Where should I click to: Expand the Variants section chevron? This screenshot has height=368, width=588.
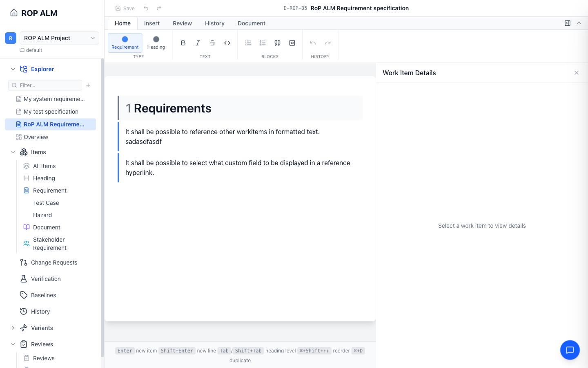(x=13, y=328)
